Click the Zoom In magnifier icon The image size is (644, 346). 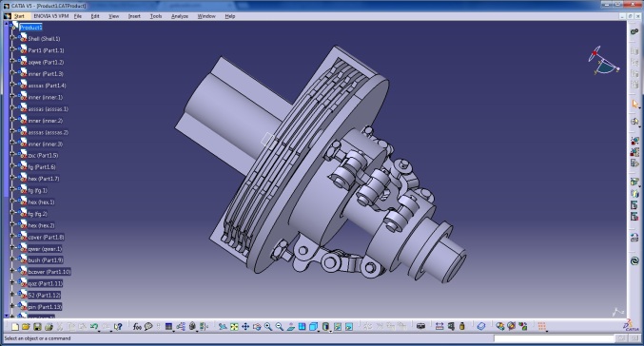[268, 327]
